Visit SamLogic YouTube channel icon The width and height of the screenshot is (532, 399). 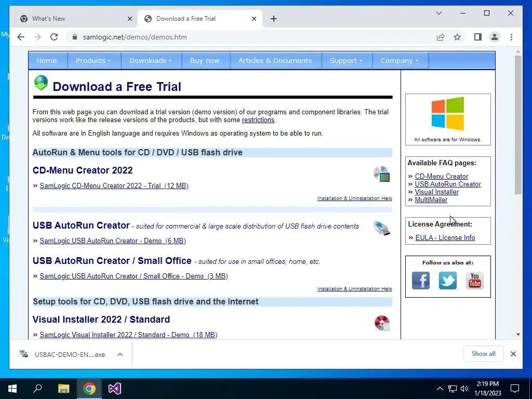click(x=475, y=280)
